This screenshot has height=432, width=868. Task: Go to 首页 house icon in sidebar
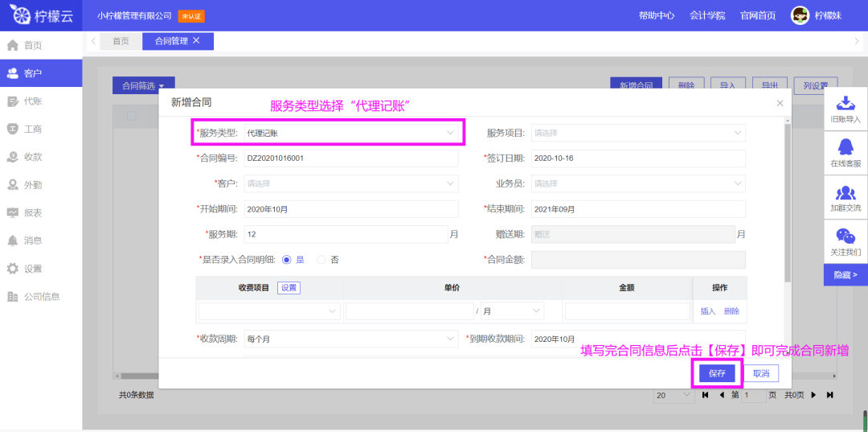click(x=13, y=45)
